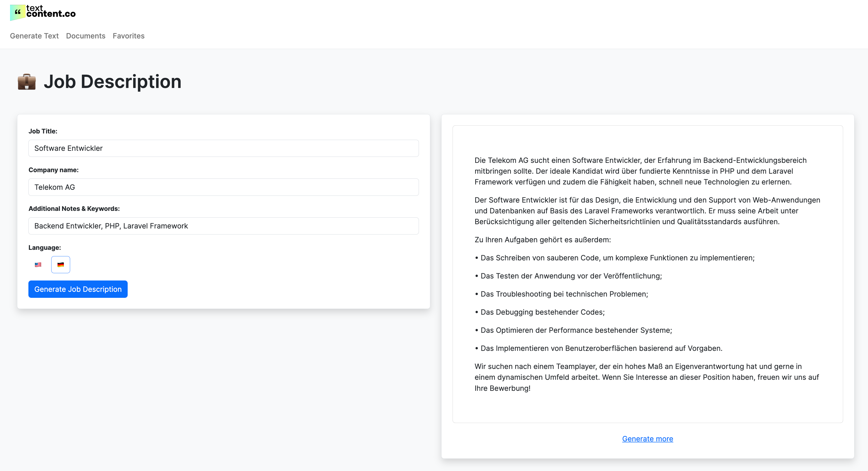Click into the Job Title input field
Image resolution: width=868 pixels, height=471 pixels.
pos(223,148)
